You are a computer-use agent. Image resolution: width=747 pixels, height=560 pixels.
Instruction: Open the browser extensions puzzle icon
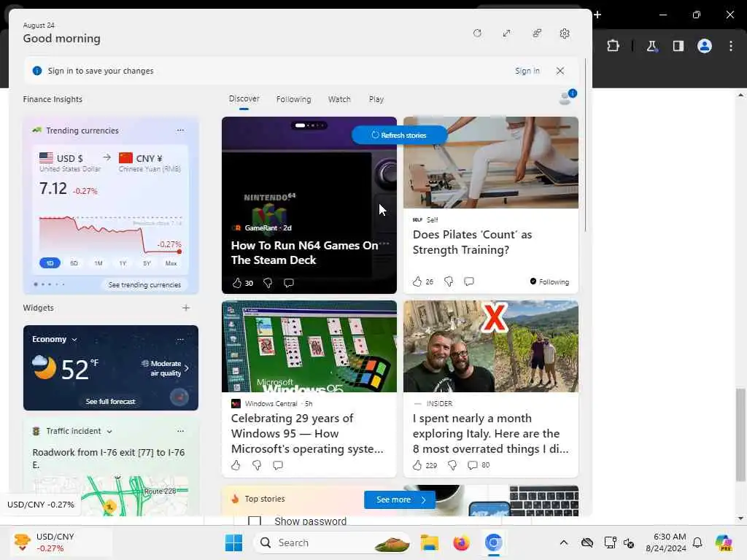(x=613, y=46)
